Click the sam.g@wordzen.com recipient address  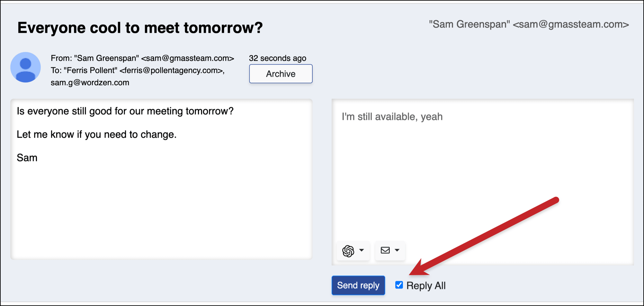tap(90, 83)
